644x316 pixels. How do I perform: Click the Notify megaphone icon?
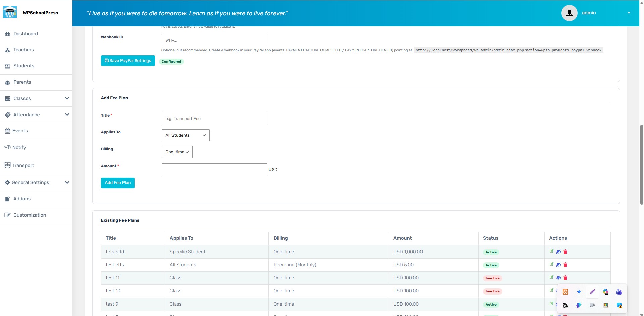(7, 147)
